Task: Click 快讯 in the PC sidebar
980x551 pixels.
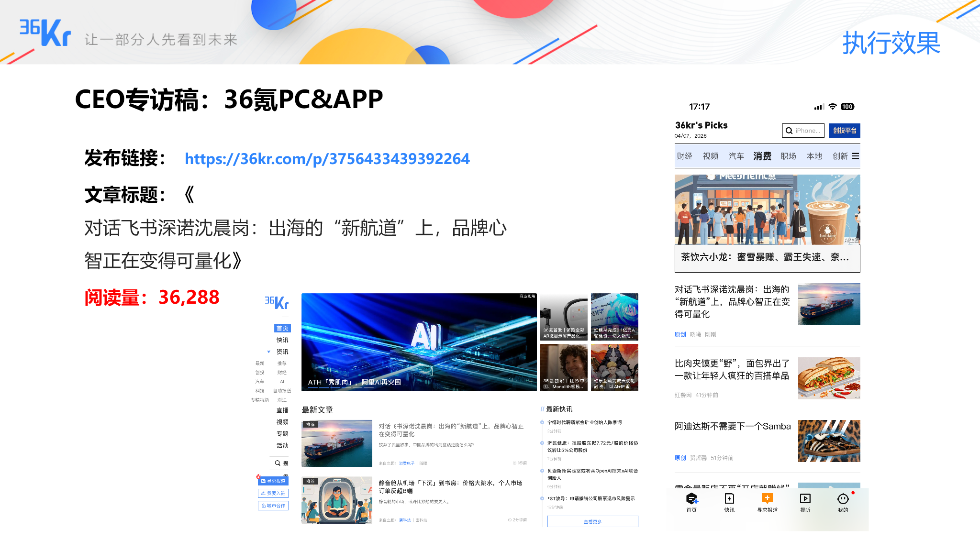Action: pos(282,340)
